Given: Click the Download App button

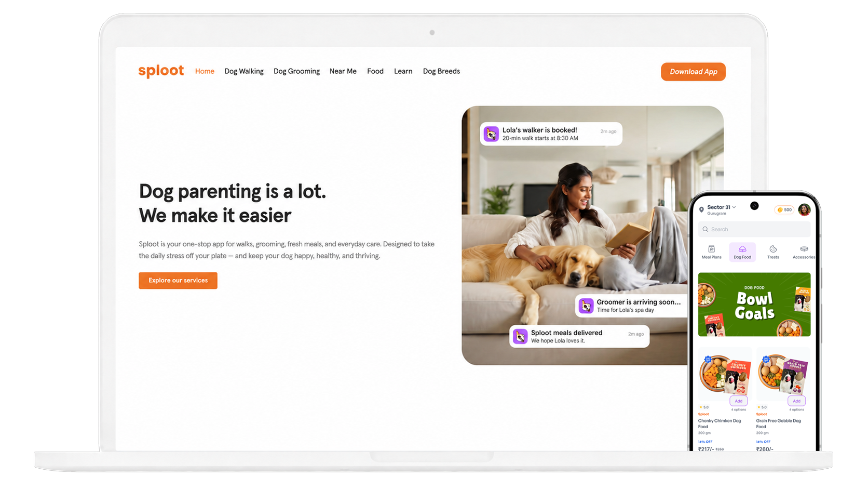Looking at the screenshot, I should 693,72.
